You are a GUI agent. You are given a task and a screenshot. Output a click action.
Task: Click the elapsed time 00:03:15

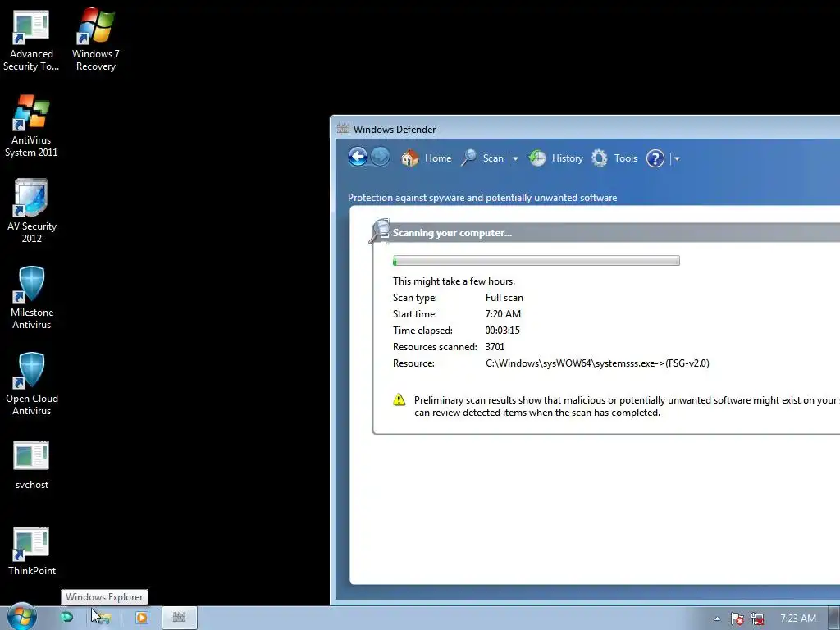[503, 331]
